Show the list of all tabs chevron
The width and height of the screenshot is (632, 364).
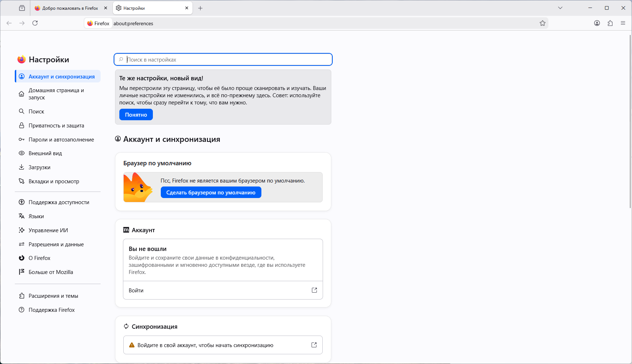click(x=560, y=8)
